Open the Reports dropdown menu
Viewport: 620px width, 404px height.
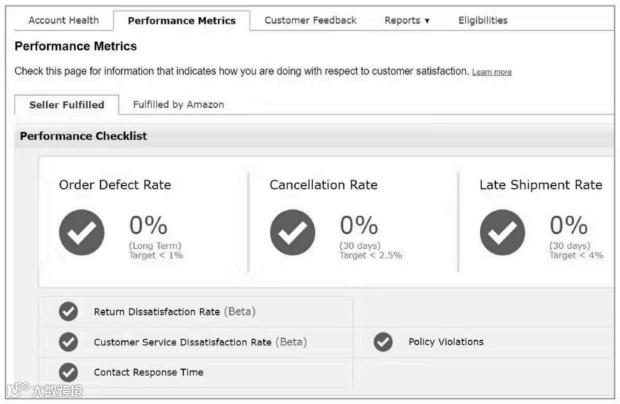pos(407,20)
